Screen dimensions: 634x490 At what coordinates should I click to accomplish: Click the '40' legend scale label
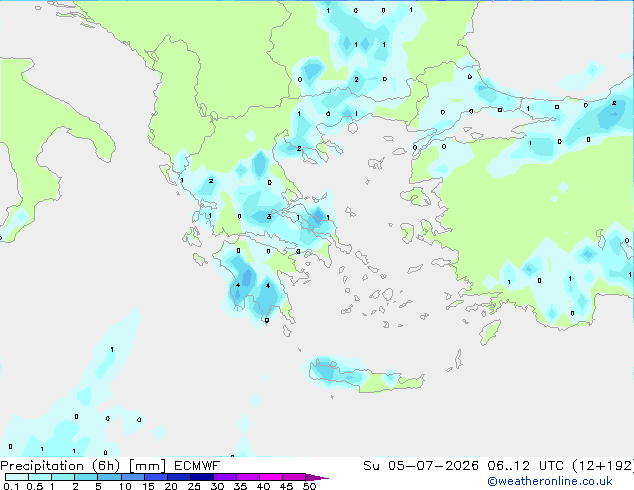tap(263, 486)
